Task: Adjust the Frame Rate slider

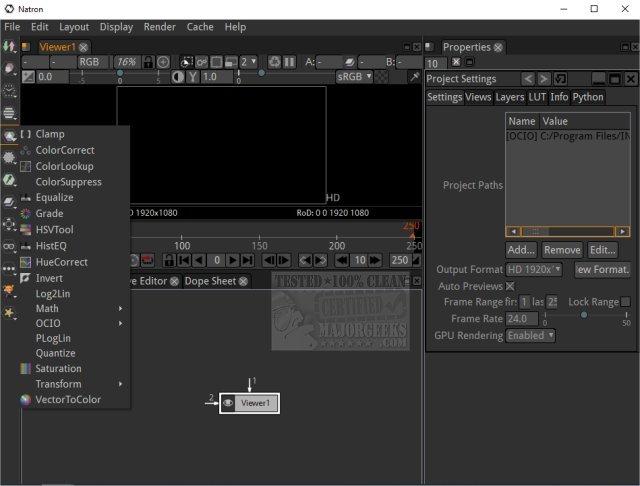Action: [x=584, y=315]
